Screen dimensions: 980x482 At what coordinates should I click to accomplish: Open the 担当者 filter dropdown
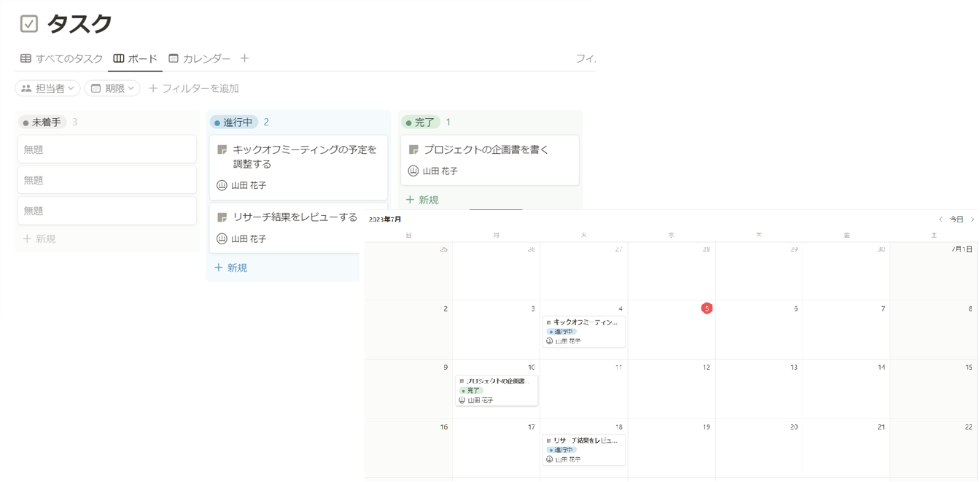tap(47, 88)
